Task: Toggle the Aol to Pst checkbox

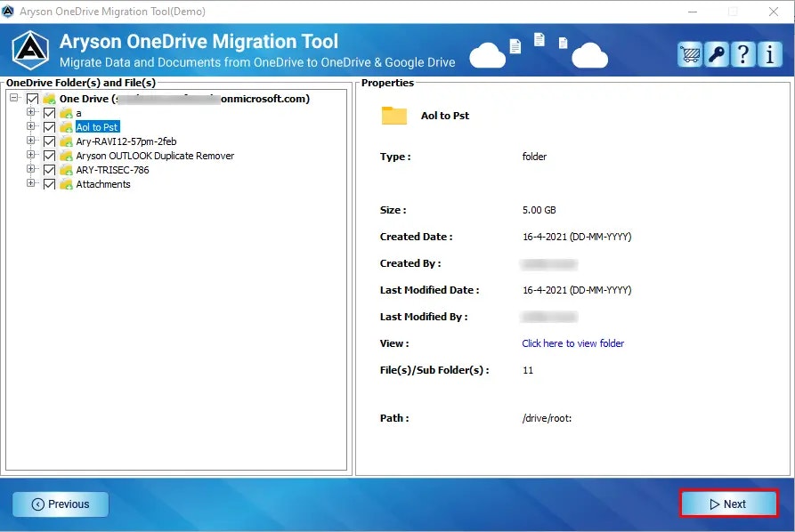Action: coord(49,127)
